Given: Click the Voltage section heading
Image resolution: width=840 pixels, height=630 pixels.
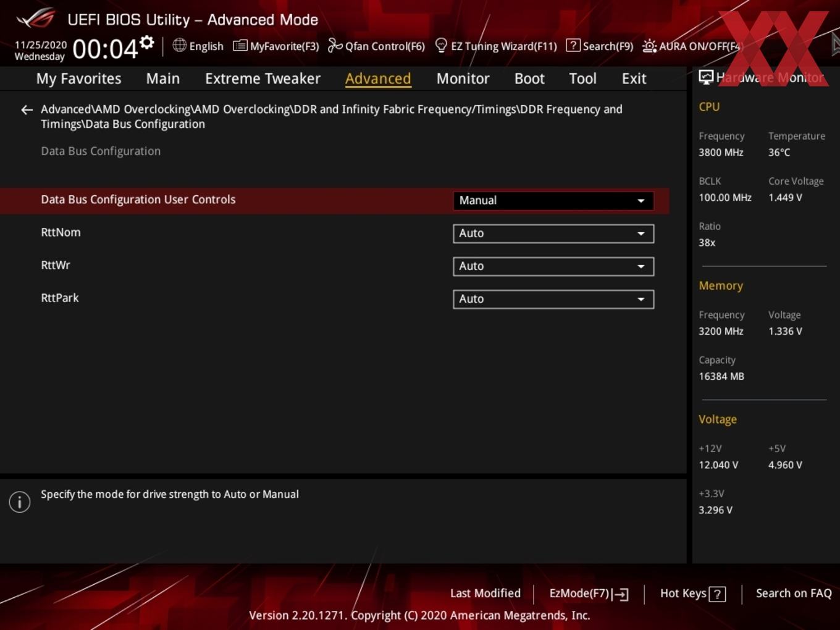Looking at the screenshot, I should coord(718,419).
